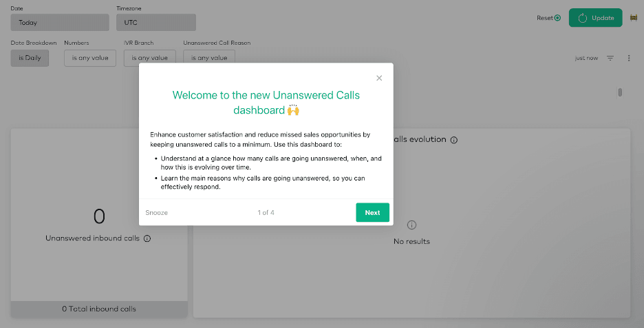Image resolution: width=644 pixels, height=328 pixels.
Task: Click the Reset option
Action: [548, 18]
